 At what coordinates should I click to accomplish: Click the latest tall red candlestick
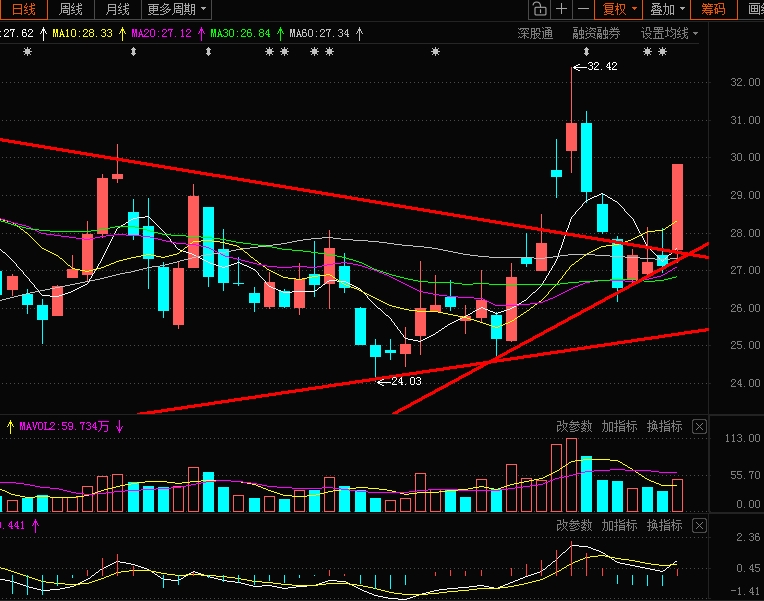[677, 209]
